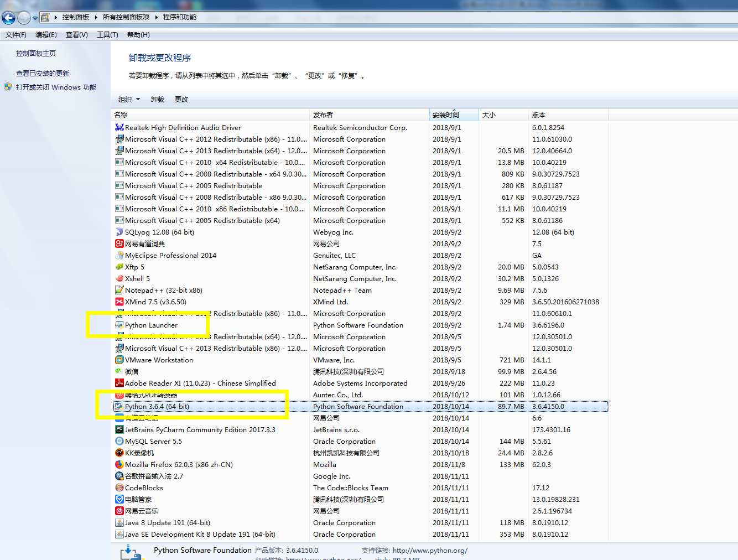Viewport: 738px width, 560px height.
Task: Sort list by 版本 column header
Action: [x=568, y=115]
